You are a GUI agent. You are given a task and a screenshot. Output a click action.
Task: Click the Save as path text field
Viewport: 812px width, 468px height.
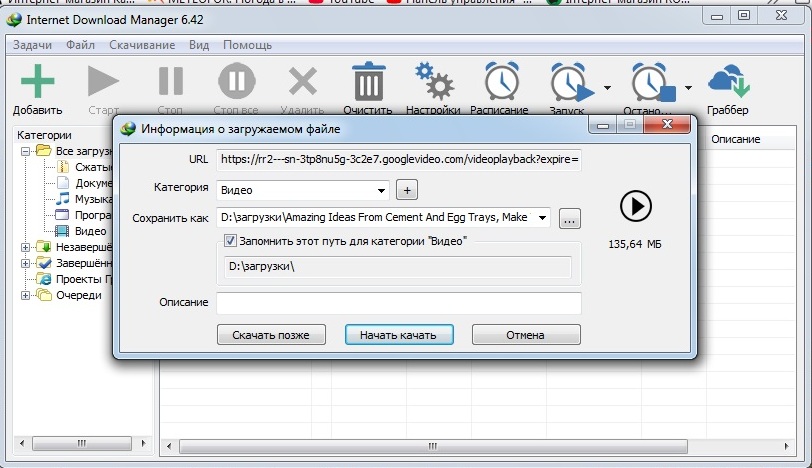click(x=375, y=217)
